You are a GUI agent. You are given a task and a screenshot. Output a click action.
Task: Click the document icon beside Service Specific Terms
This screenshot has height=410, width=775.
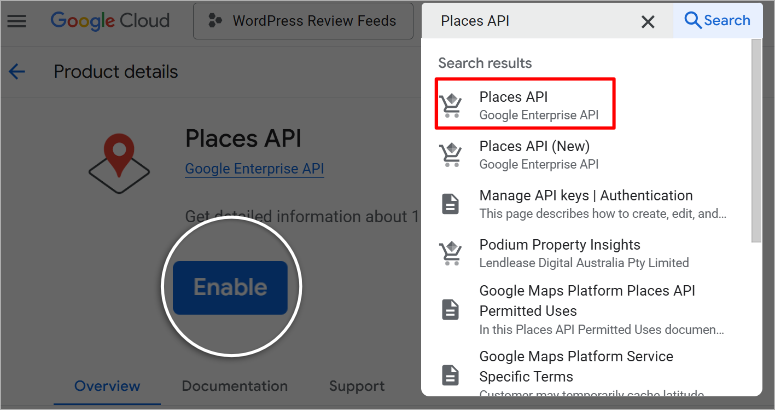450,375
